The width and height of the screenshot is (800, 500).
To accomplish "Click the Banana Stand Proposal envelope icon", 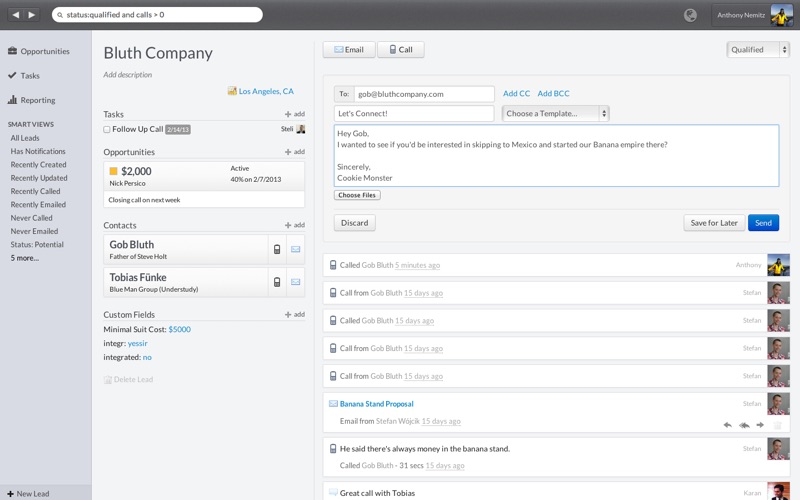I will (x=333, y=404).
